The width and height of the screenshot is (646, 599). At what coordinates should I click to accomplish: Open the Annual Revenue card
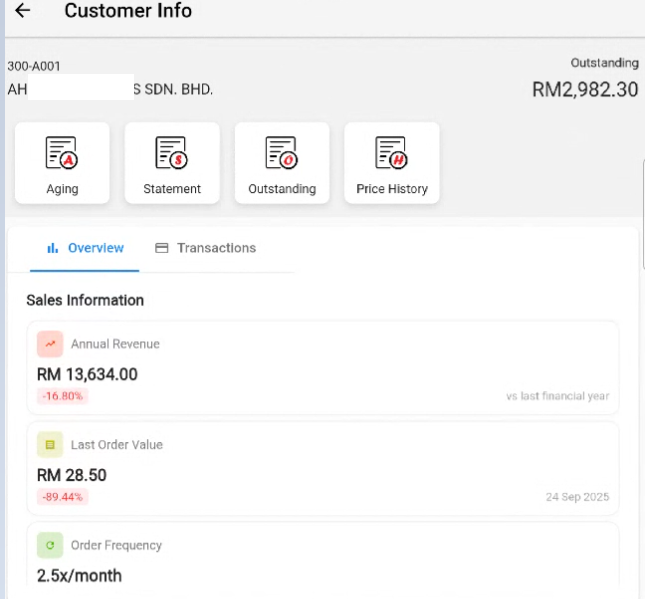tap(322, 368)
